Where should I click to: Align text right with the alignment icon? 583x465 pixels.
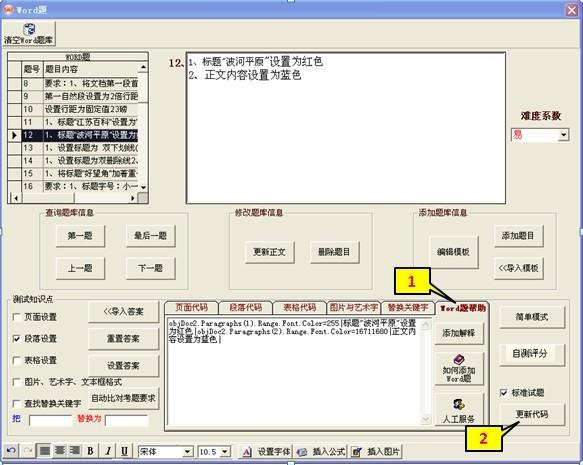[74, 451]
